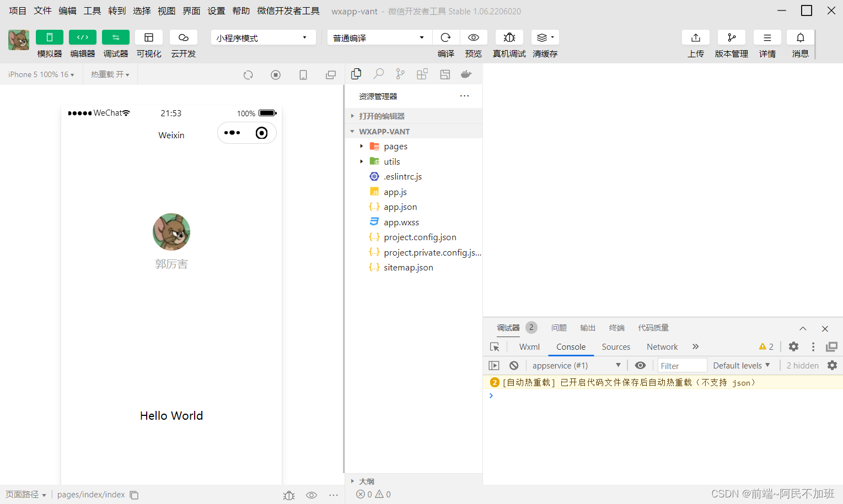This screenshot has width=843, height=504.
Task: Click the Upload (上传) icon
Action: [696, 37]
